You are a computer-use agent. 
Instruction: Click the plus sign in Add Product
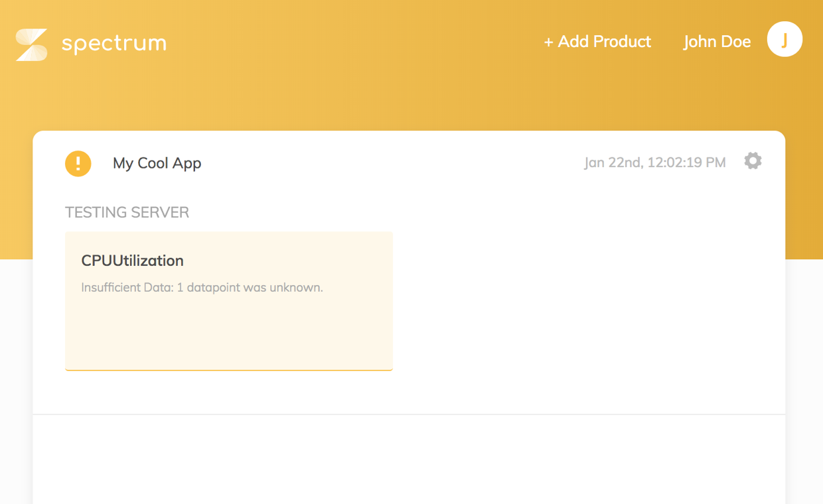click(549, 41)
